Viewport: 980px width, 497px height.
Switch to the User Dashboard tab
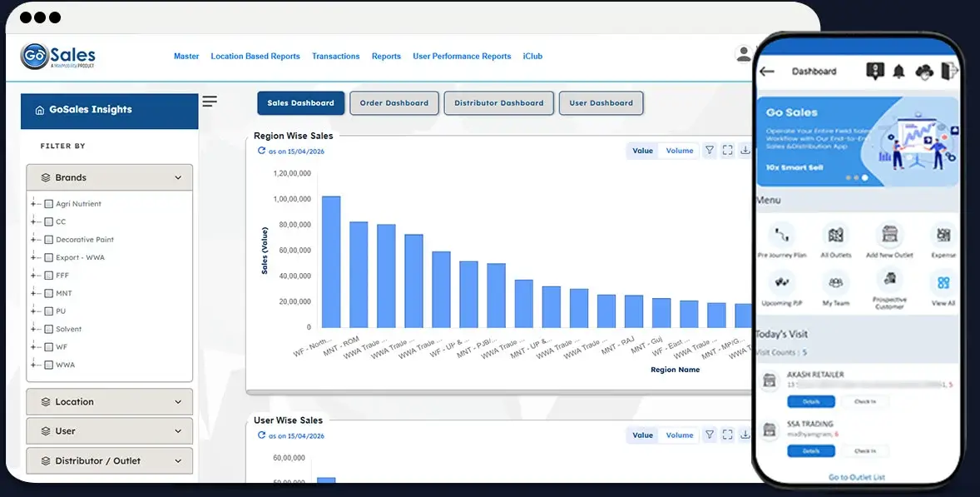601,103
